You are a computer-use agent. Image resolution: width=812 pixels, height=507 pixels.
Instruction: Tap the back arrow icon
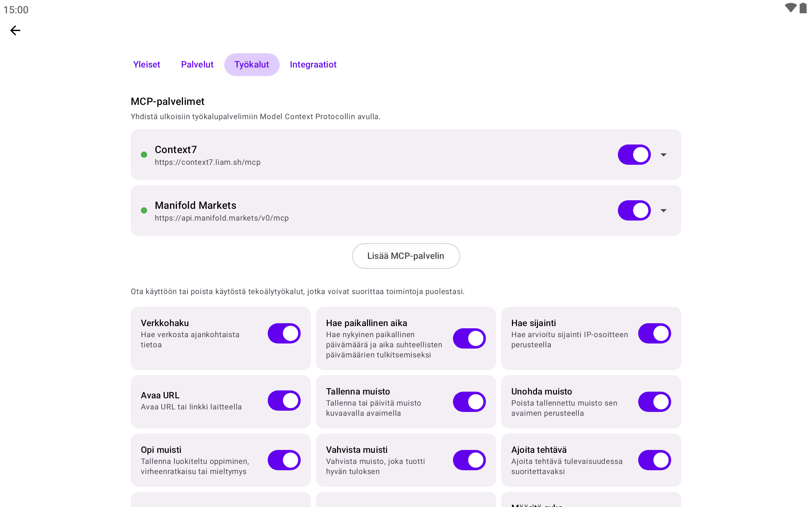16,30
